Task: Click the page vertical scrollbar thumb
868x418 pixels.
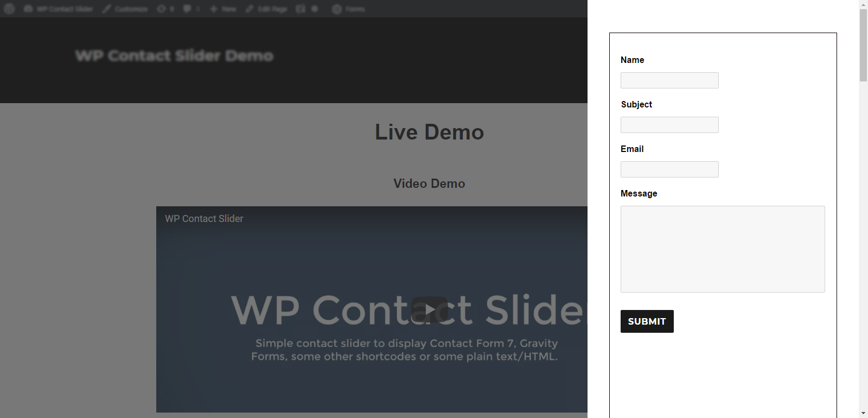Action: point(863,45)
